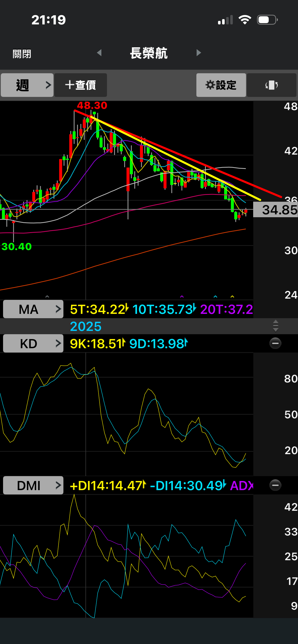Tap the 20T:37.2 moving average value

pos(226,309)
